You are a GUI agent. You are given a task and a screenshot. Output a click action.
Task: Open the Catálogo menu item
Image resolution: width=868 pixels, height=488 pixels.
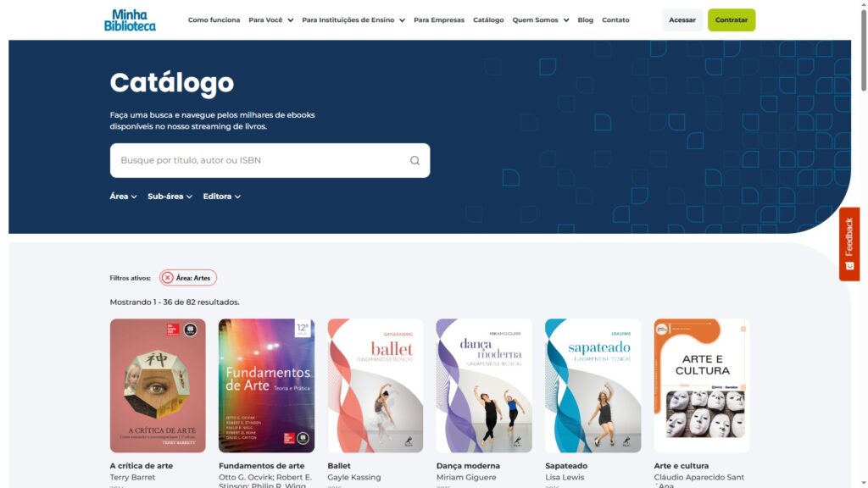click(x=488, y=20)
